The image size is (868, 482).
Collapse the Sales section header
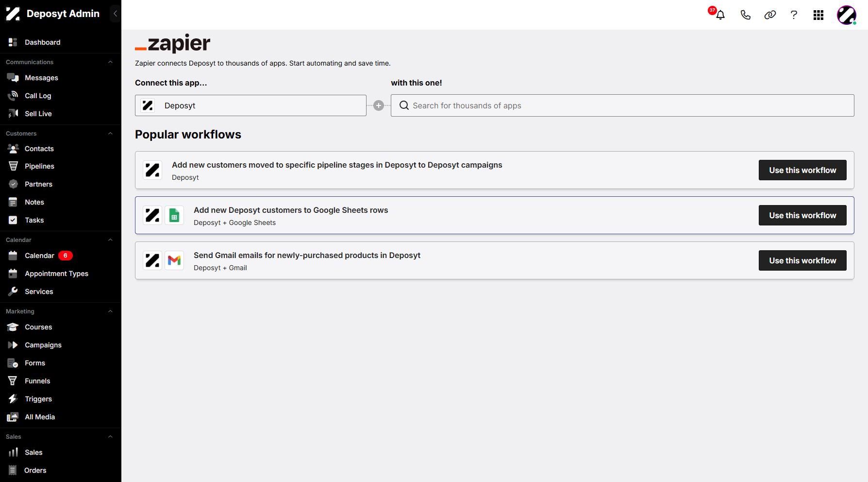click(110, 437)
